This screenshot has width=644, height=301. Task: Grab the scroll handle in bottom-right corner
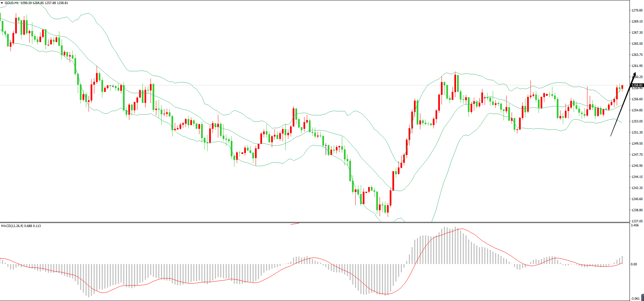pyautogui.click(x=642, y=297)
